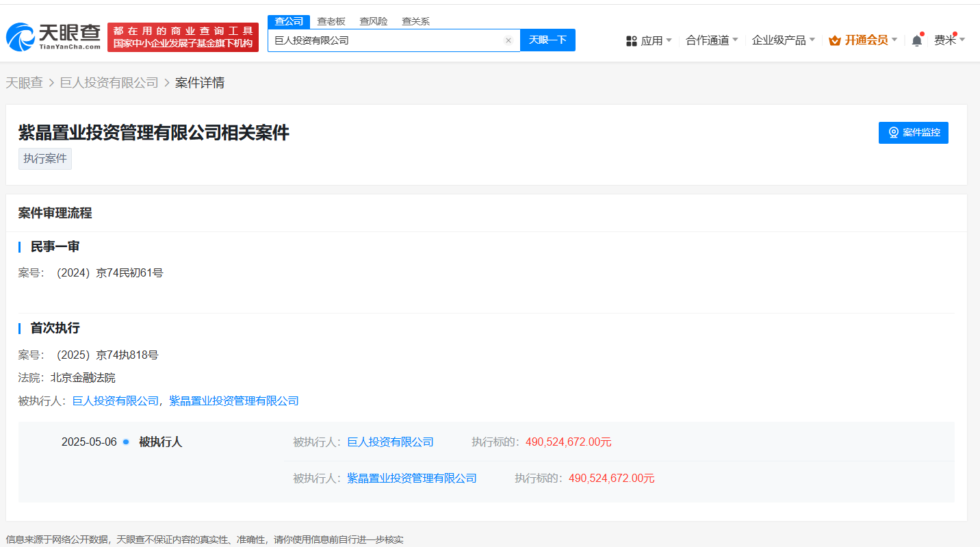Click the court name 北京金融法院
Image resolution: width=980 pixels, height=547 pixels.
tap(83, 378)
